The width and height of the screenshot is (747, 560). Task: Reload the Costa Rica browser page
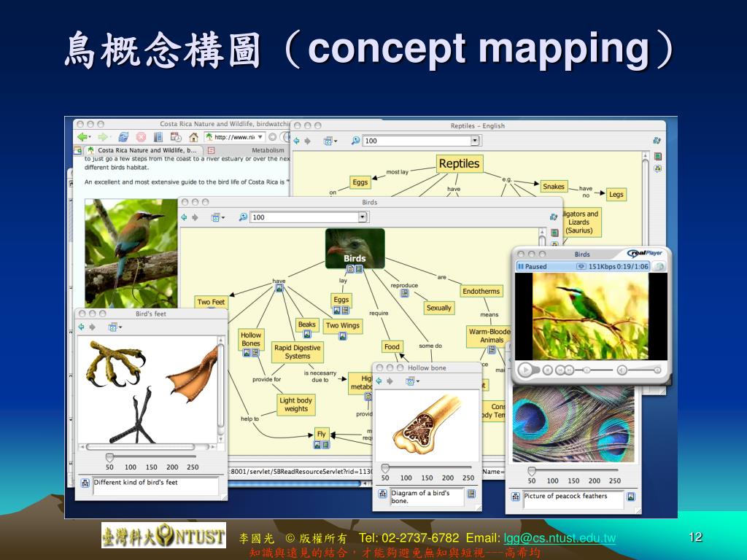pos(123,137)
